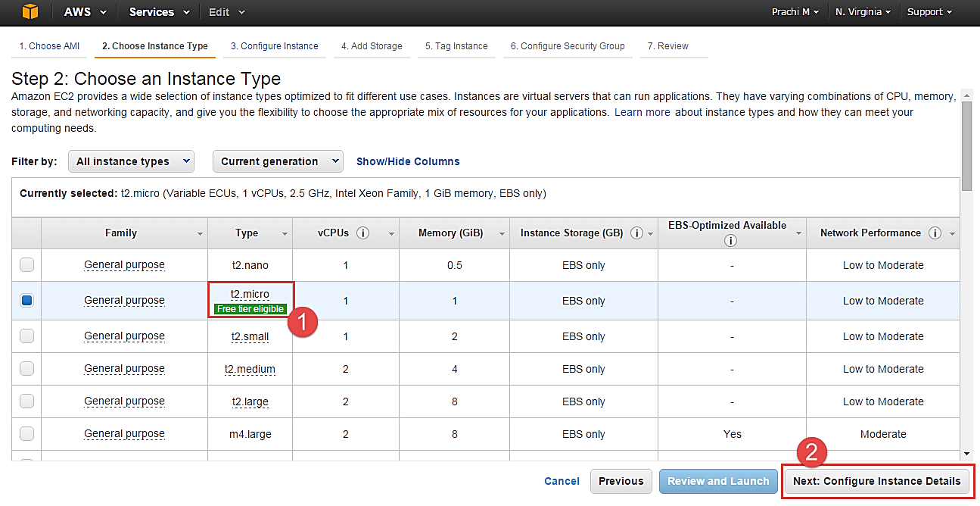The width and height of the screenshot is (980, 506).
Task: Click Instance Storage info icon
Action: 636,233
